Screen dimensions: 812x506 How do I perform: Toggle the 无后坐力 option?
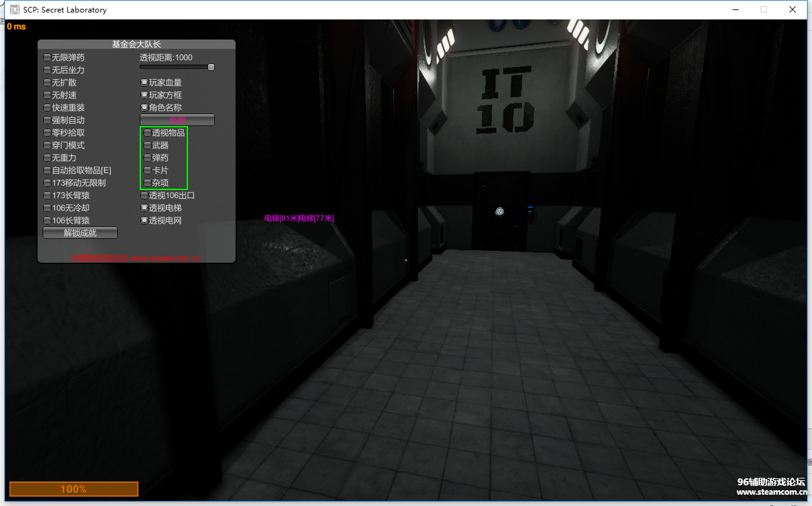point(47,70)
